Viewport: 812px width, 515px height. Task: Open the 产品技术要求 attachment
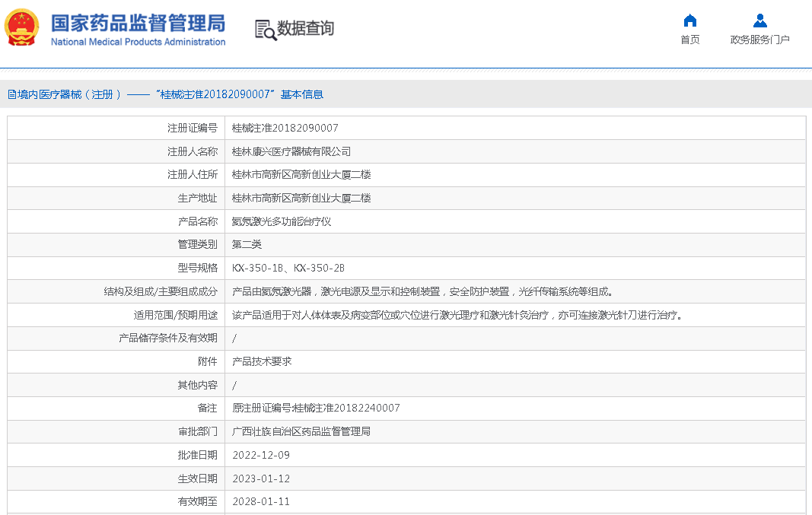coord(262,361)
